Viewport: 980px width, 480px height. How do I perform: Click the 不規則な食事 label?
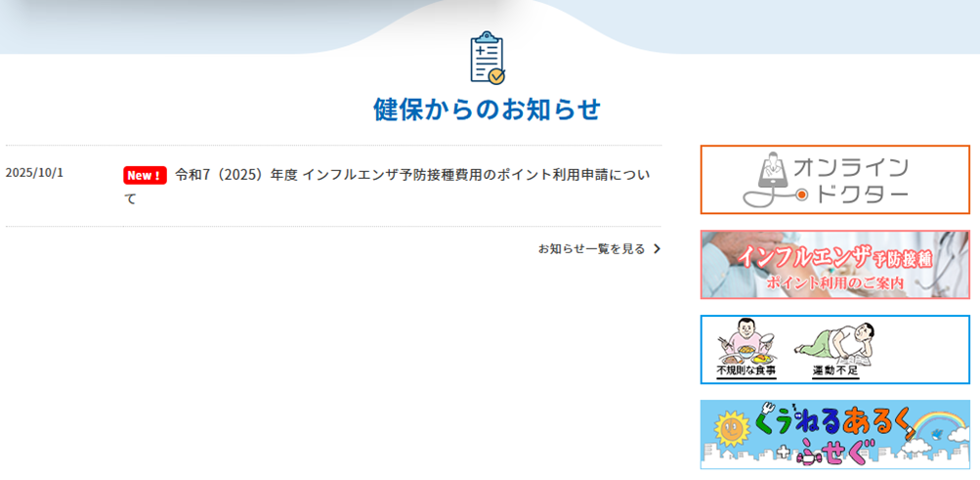click(x=746, y=371)
